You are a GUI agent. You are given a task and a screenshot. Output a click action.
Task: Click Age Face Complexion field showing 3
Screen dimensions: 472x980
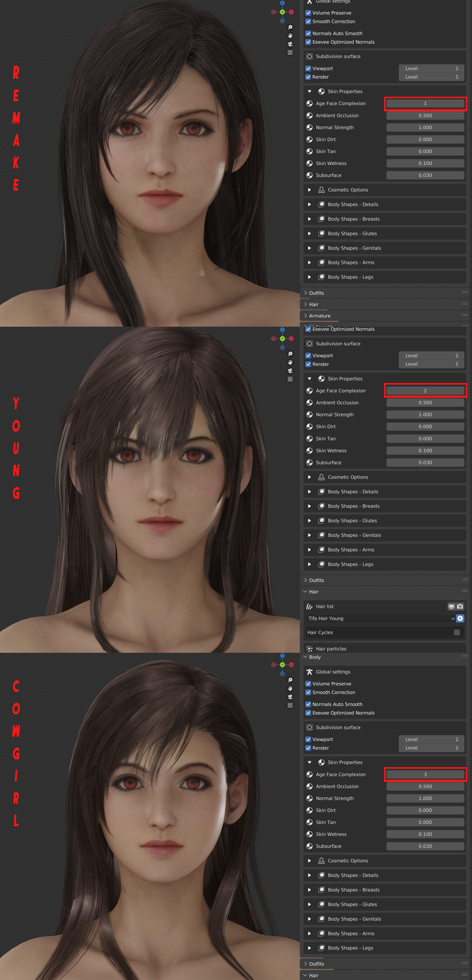pyautogui.click(x=425, y=774)
